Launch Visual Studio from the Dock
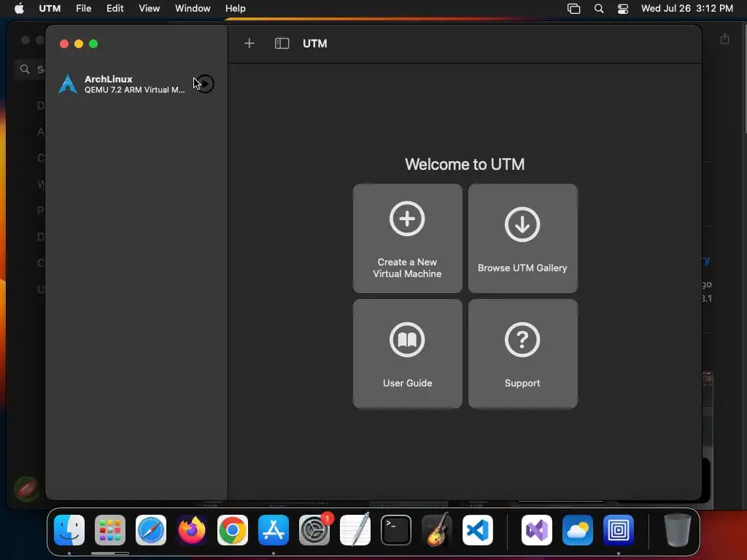 point(537,530)
